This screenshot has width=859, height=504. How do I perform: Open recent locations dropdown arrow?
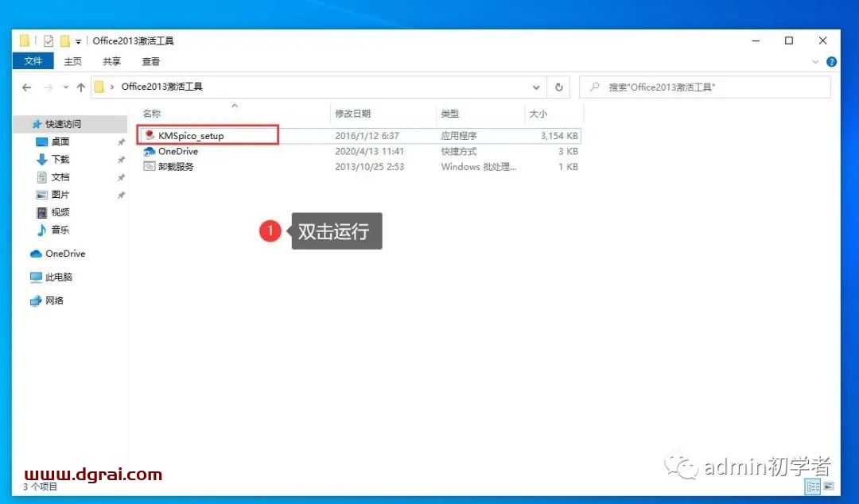click(x=66, y=87)
